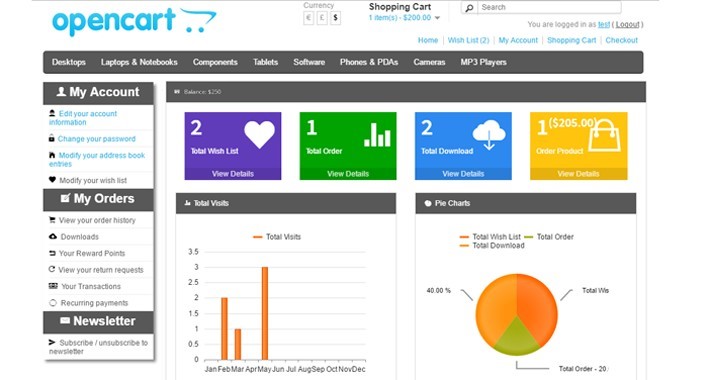Click the Logout link

(x=627, y=24)
